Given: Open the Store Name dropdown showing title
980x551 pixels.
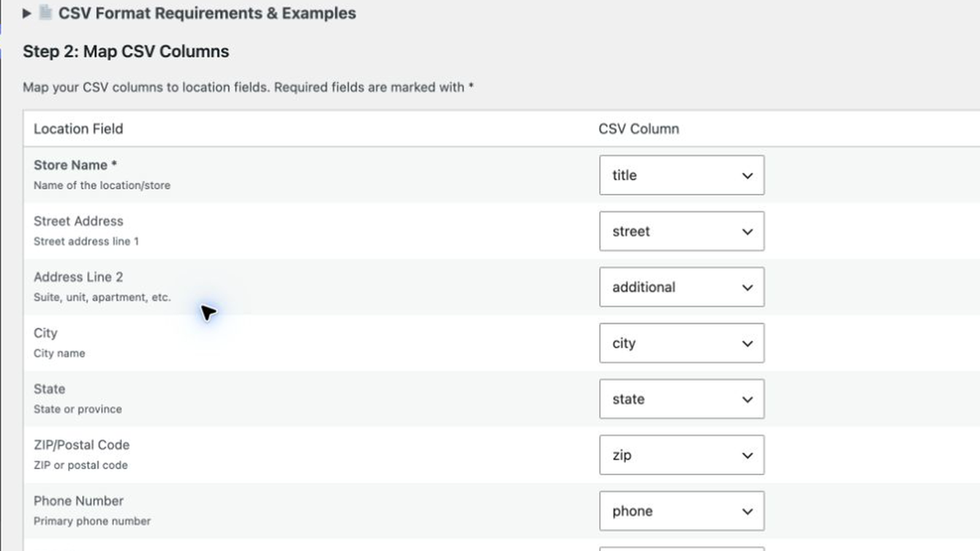Looking at the screenshot, I should [x=682, y=175].
